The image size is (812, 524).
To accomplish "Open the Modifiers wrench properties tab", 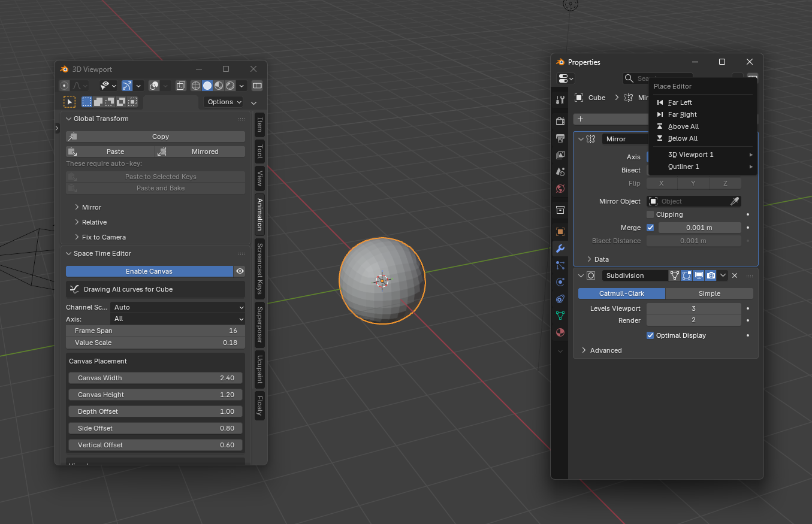I will [560, 249].
